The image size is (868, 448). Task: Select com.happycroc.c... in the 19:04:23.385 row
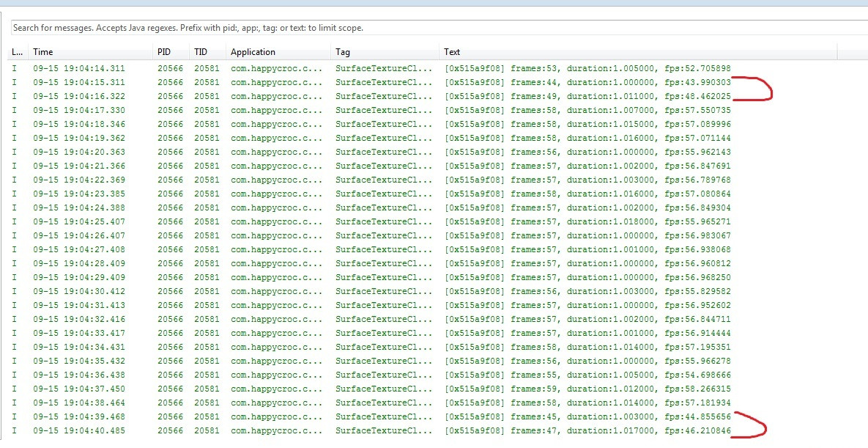point(276,194)
